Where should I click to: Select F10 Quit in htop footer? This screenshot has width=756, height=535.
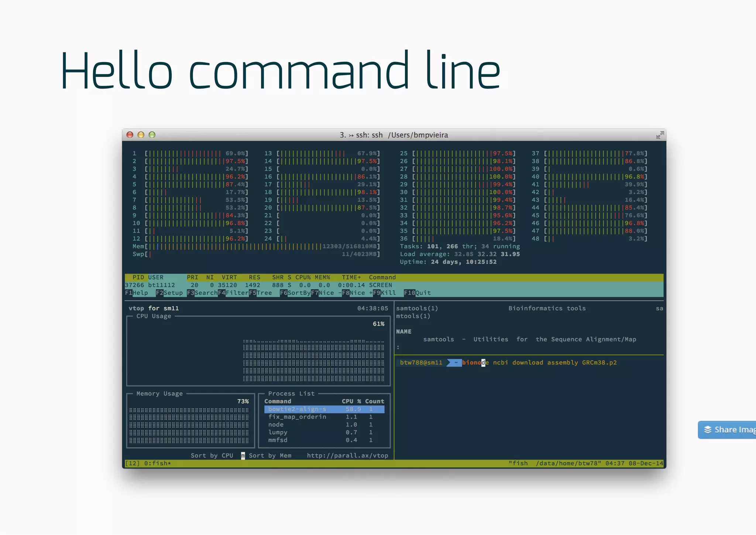(x=417, y=293)
